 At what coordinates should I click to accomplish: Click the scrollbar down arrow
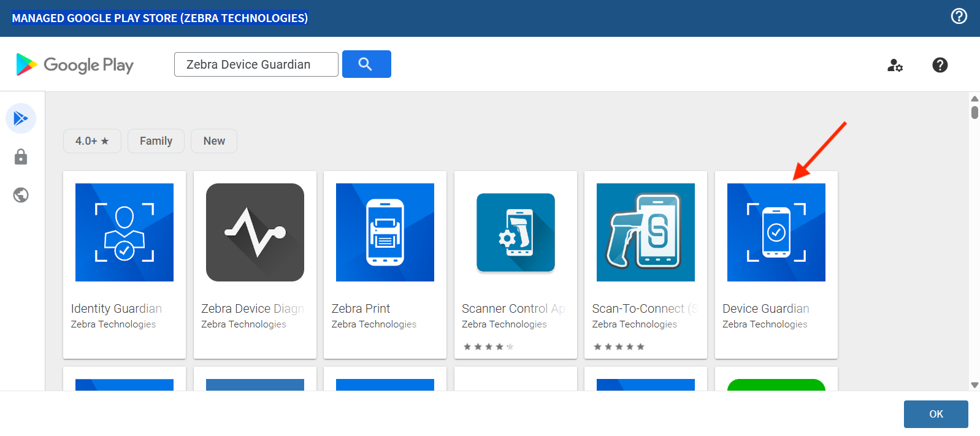point(974,385)
